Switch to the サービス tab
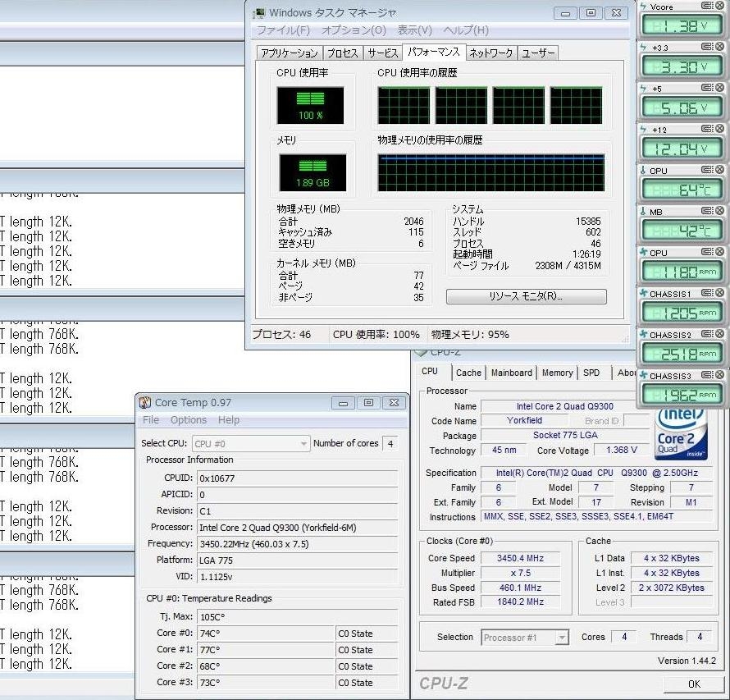This screenshot has height=700, width=730. pos(383,53)
